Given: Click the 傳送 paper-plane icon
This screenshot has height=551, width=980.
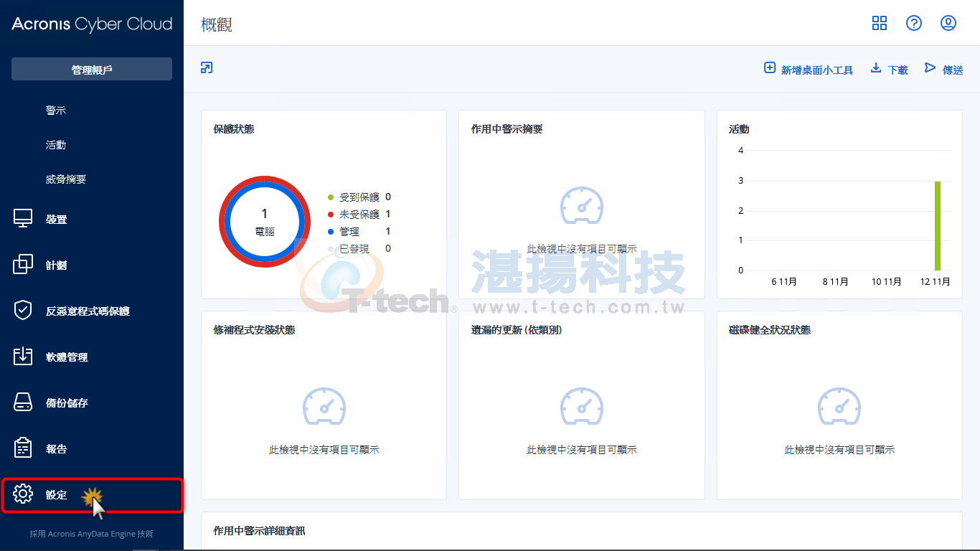Looking at the screenshot, I should 930,67.
